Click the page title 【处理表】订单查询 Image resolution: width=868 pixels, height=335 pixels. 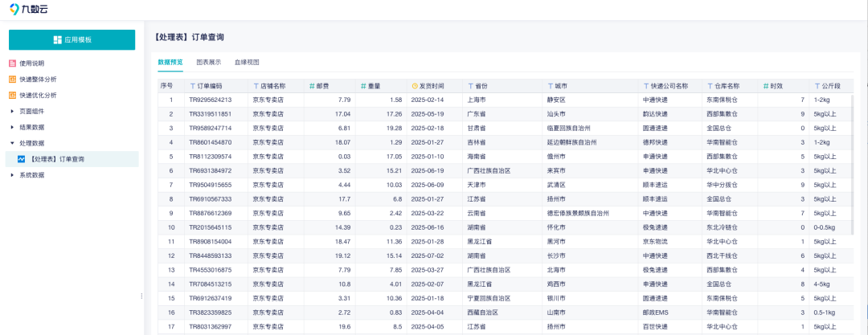pos(190,37)
